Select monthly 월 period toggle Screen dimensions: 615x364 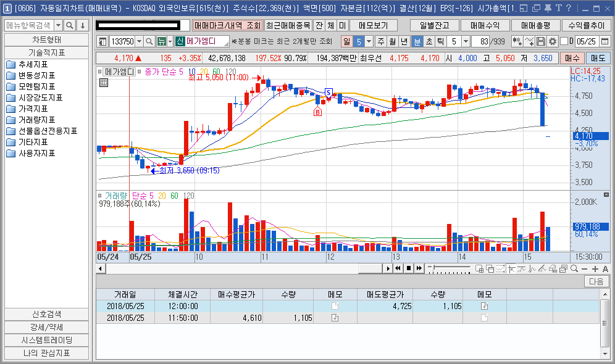coord(393,41)
